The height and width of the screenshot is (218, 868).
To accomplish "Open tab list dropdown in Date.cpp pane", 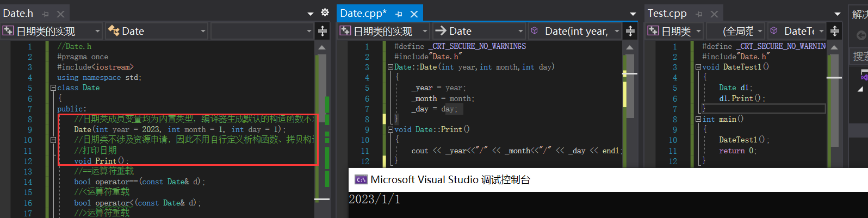I will point(633,14).
